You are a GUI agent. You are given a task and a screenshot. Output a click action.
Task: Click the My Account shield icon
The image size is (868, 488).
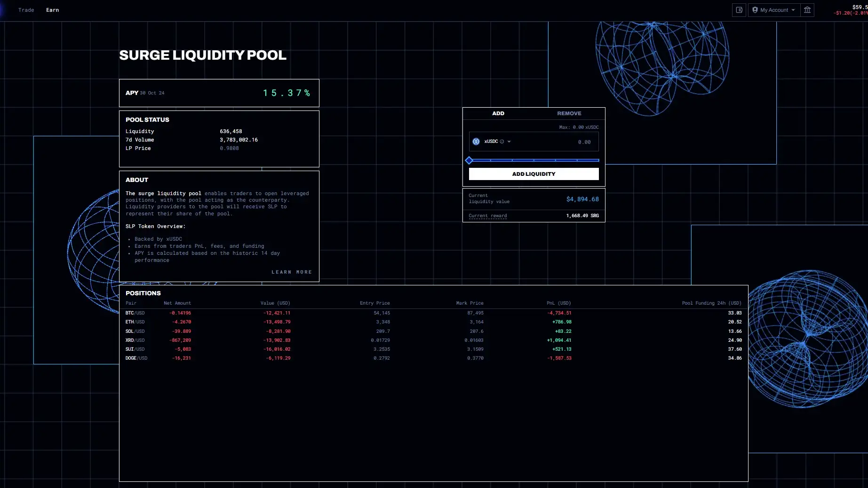755,10
